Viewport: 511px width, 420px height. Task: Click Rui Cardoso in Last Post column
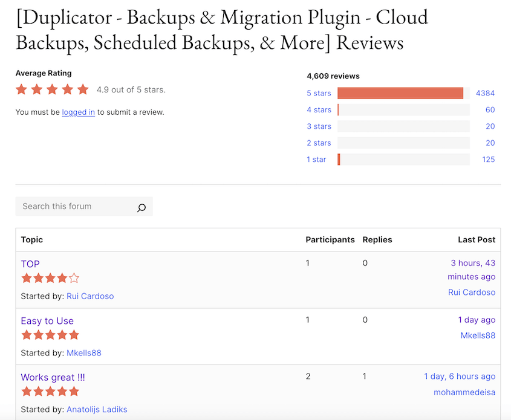tap(472, 292)
